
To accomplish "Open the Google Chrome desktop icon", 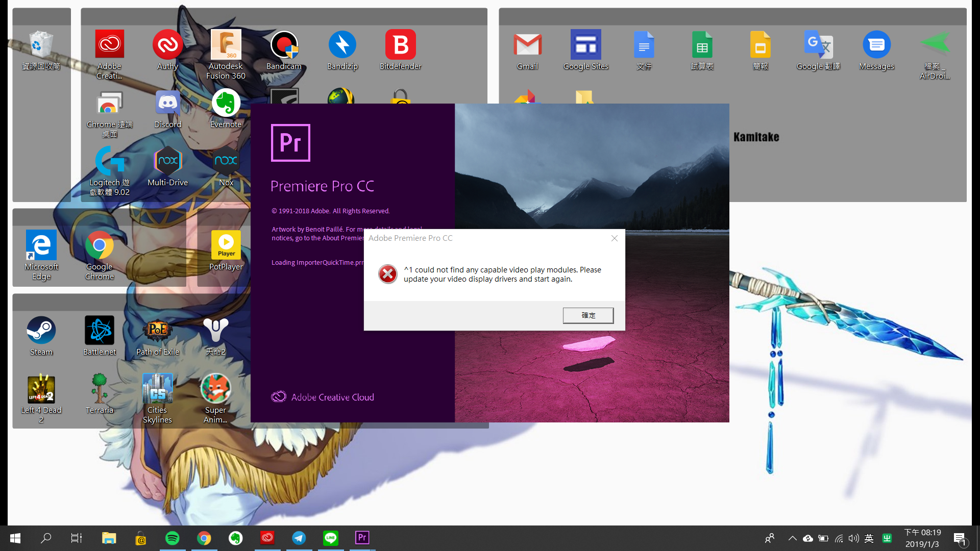I will pyautogui.click(x=99, y=255).
